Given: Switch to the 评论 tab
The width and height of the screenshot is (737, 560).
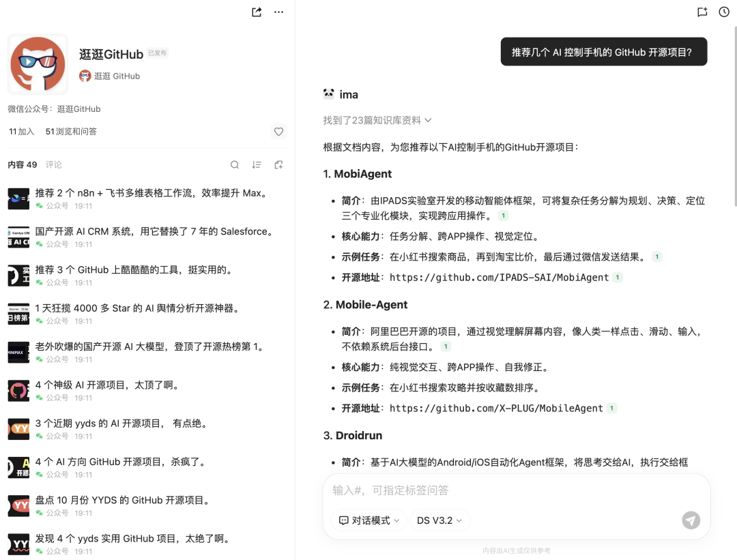Looking at the screenshot, I should [55, 164].
